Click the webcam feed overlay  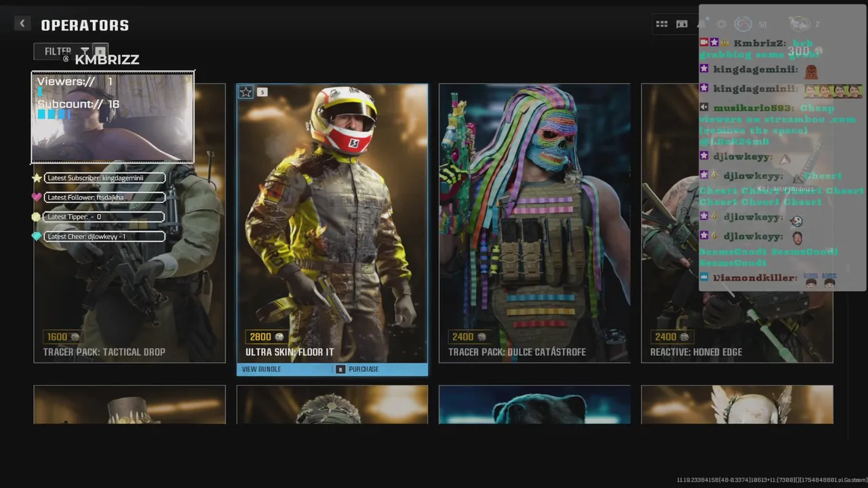tap(113, 117)
